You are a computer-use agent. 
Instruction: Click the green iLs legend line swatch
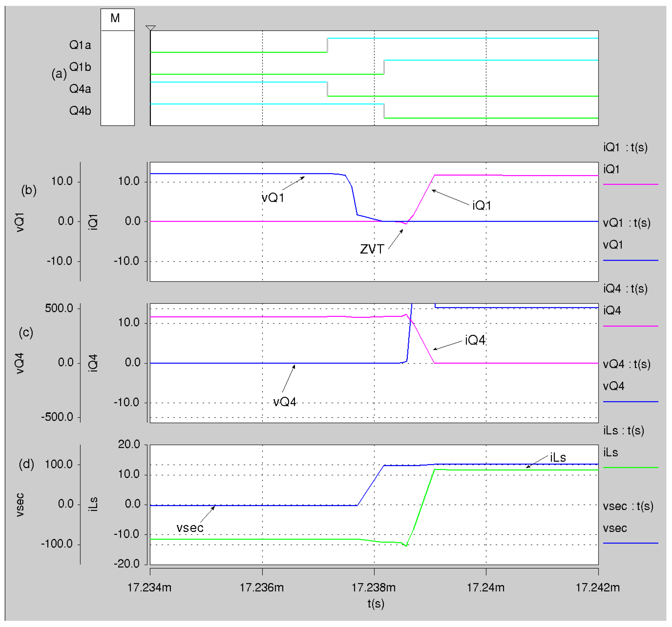coord(630,468)
